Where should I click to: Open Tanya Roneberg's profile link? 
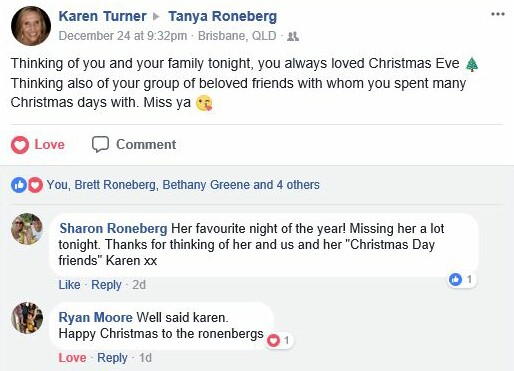(222, 16)
